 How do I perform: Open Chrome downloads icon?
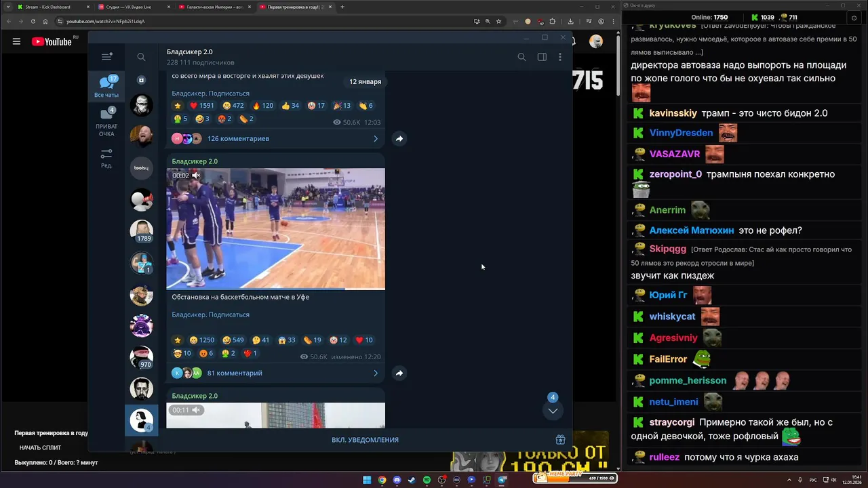tap(570, 21)
